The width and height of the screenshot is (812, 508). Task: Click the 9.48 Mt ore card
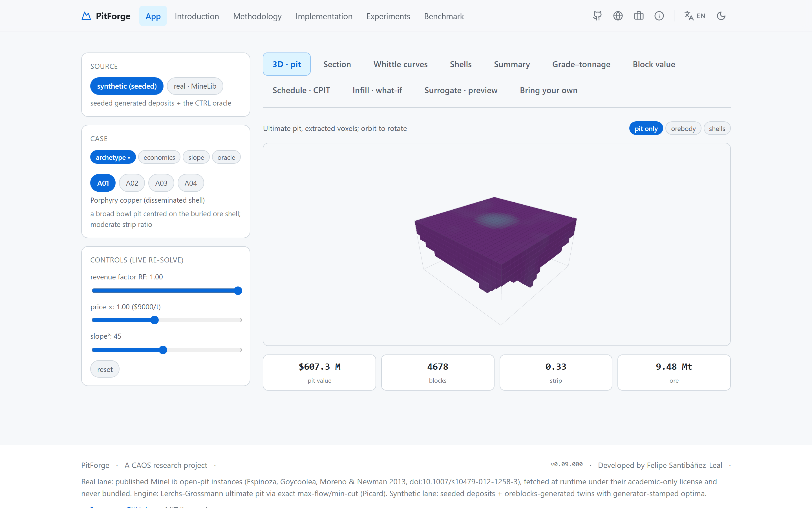tap(674, 372)
